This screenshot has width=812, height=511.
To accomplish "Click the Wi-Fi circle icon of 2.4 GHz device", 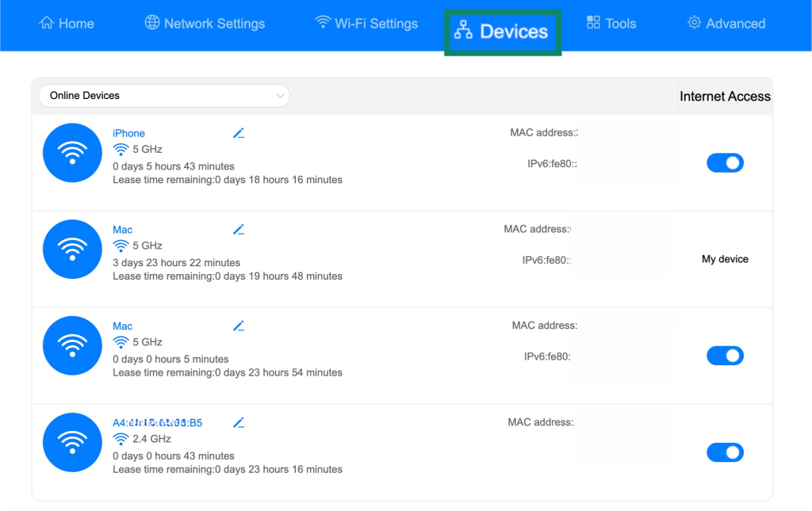I will (x=72, y=442).
